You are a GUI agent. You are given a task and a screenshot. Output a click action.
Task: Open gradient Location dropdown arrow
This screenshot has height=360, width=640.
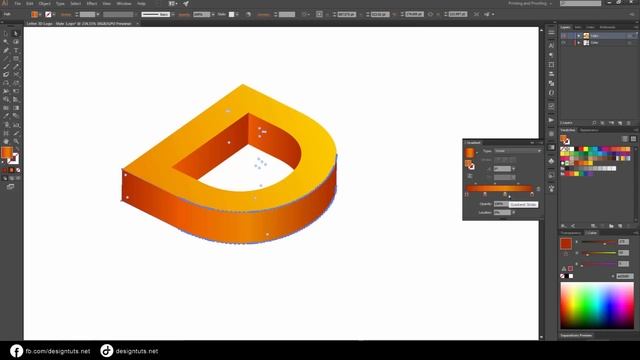click(x=514, y=213)
